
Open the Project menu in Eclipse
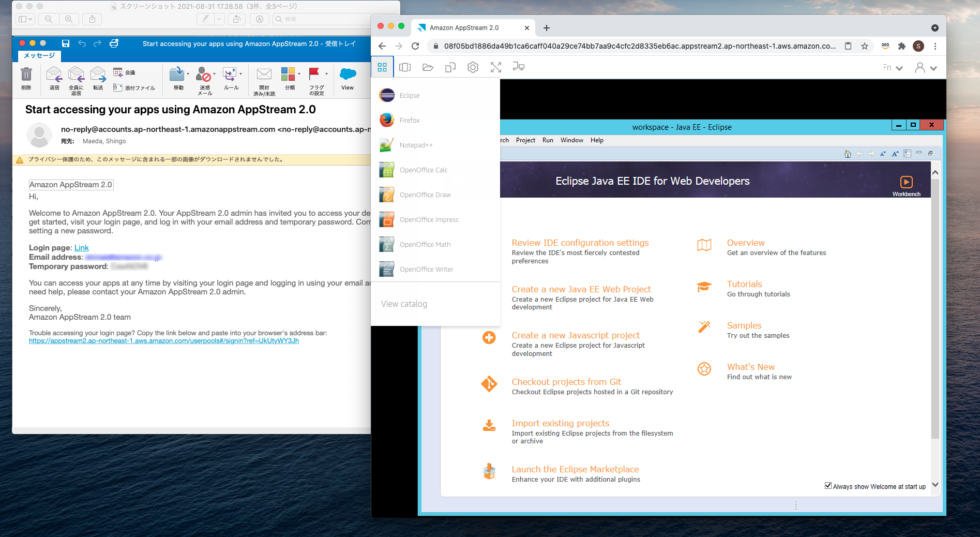coord(525,140)
